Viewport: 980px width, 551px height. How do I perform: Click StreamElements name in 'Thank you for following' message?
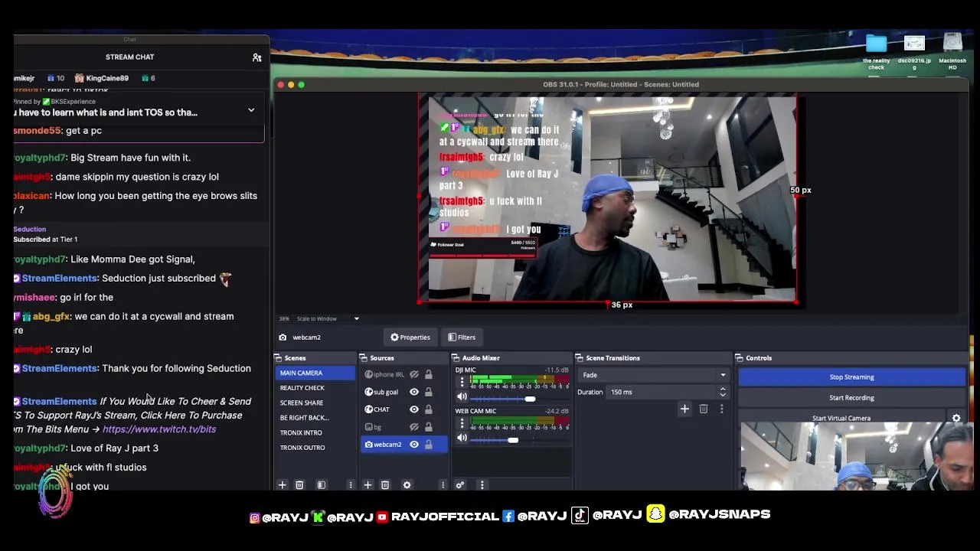(60, 369)
